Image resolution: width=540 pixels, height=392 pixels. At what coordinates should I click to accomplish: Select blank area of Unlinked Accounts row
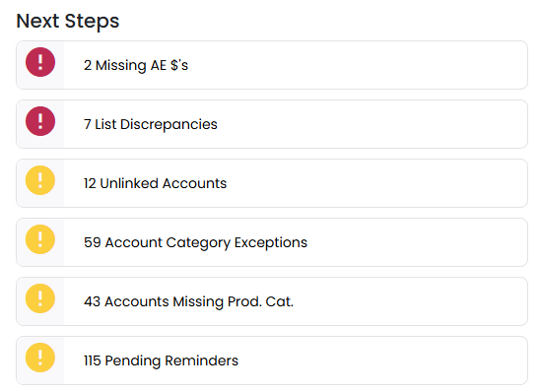pyautogui.click(x=377, y=183)
